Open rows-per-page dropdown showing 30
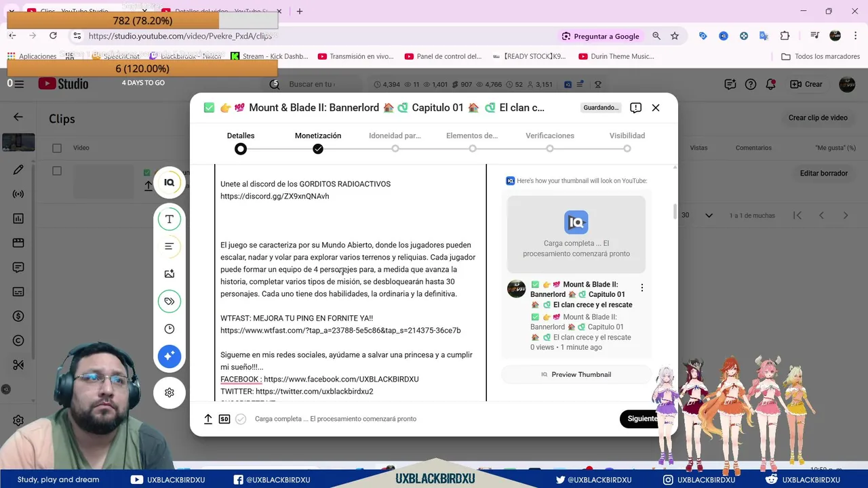The width and height of the screenshot is (868, 488). coord(698,216)
